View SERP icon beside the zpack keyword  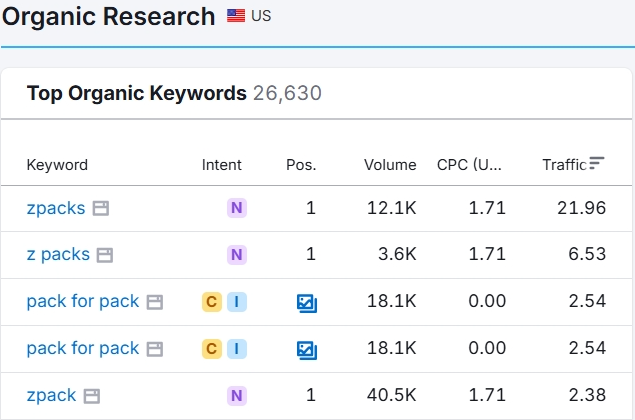91,396
